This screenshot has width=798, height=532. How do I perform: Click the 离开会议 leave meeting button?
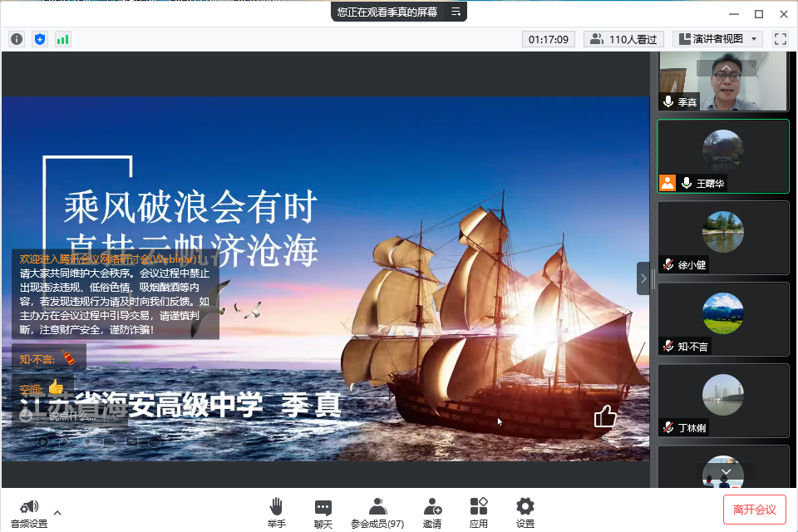tap(754, 510)
